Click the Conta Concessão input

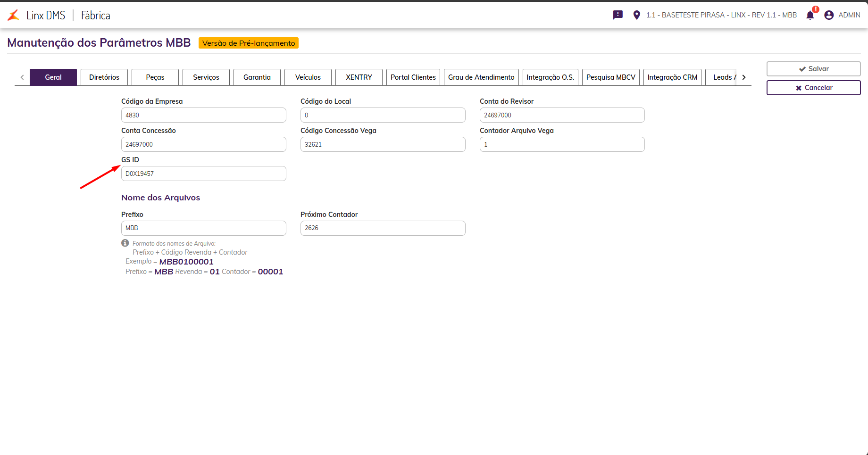pyautogui.click(x=204, y=144)
